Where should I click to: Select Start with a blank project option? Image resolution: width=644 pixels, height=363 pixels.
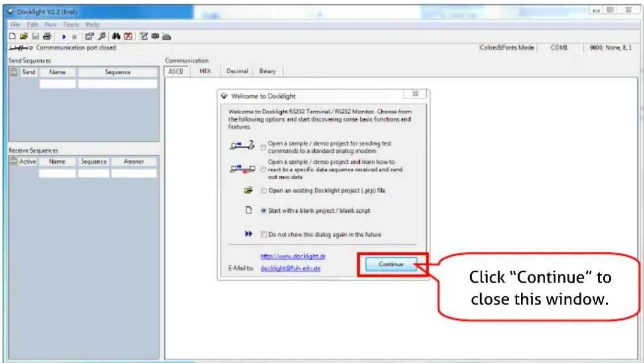(x=263, y=211)
